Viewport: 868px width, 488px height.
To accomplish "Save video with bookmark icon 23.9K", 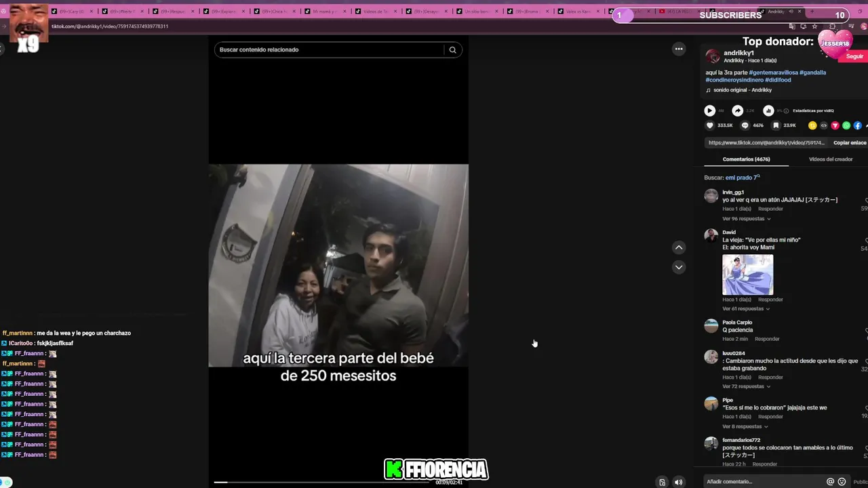I will (x=776, y=125).
